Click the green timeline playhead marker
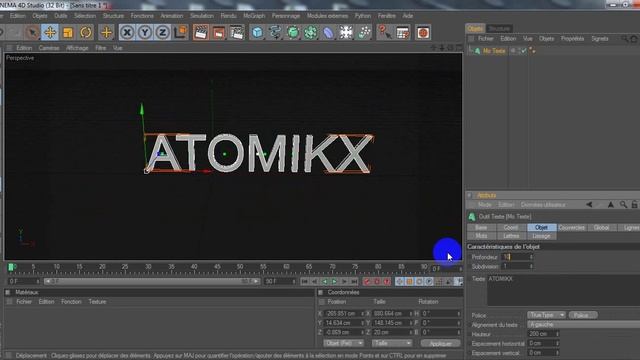Image resolution: width=640 pixels, height=360 pixels. point(11,267)
